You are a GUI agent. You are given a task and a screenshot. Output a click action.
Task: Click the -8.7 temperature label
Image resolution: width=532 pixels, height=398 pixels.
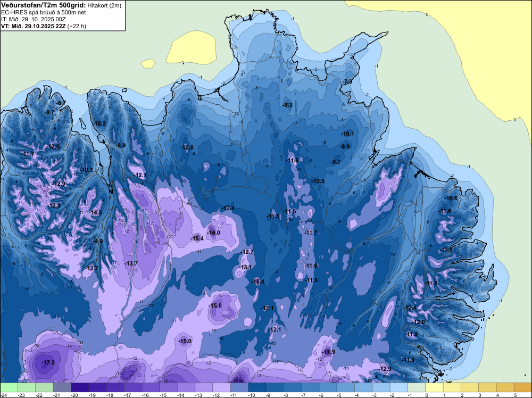tap(49, 113)
